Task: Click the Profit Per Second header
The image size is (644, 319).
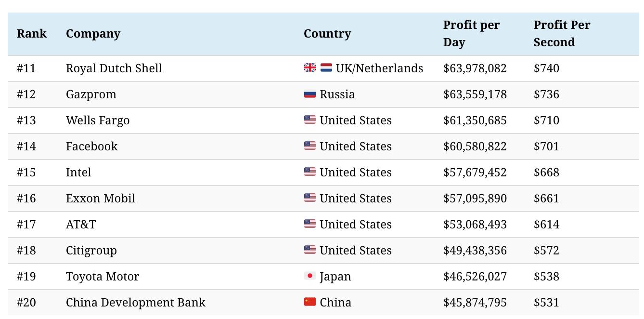Action: coord(562,34)
